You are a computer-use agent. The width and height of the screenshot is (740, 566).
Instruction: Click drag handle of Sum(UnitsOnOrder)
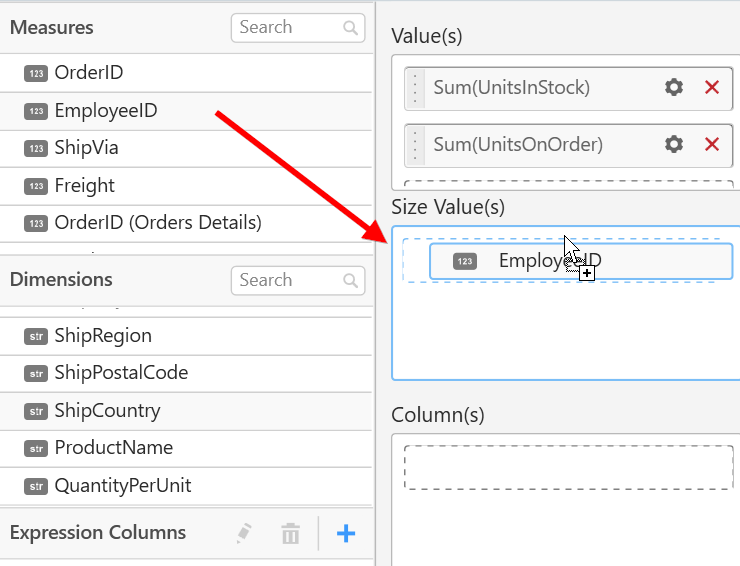click(416, 145)
